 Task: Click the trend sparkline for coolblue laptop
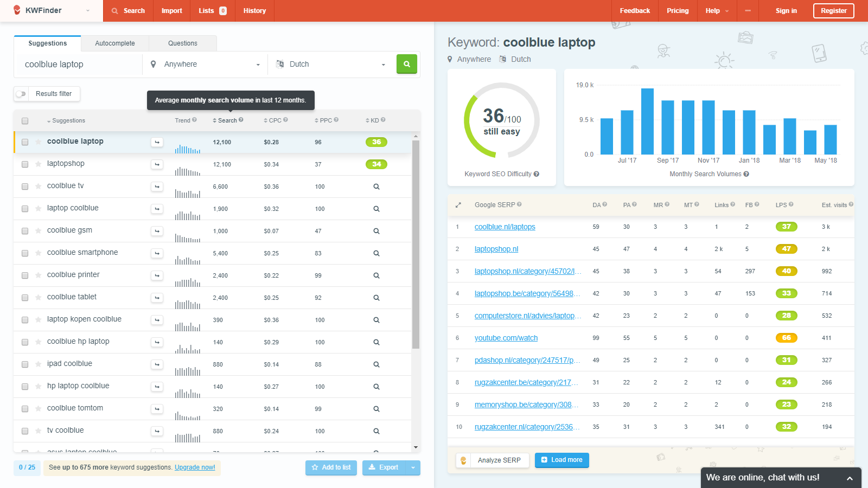(188, 149)
